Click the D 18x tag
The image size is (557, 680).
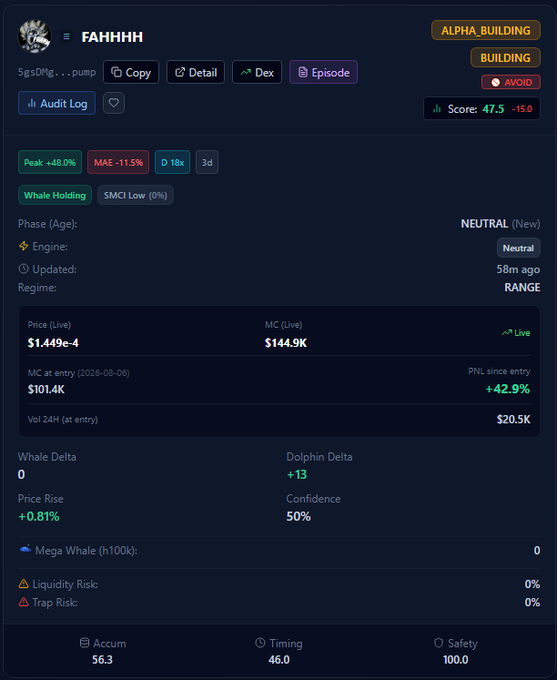172,162
